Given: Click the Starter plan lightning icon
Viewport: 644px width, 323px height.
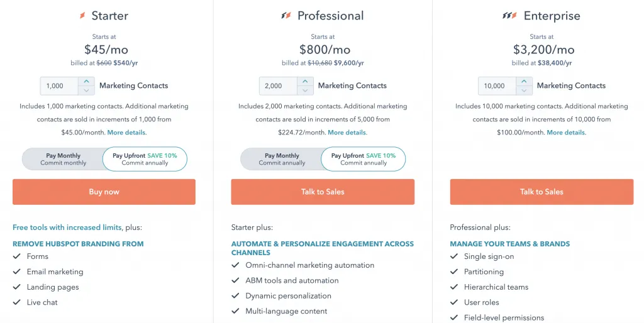Looking at the screenshot, I should (x=82, y=16).
